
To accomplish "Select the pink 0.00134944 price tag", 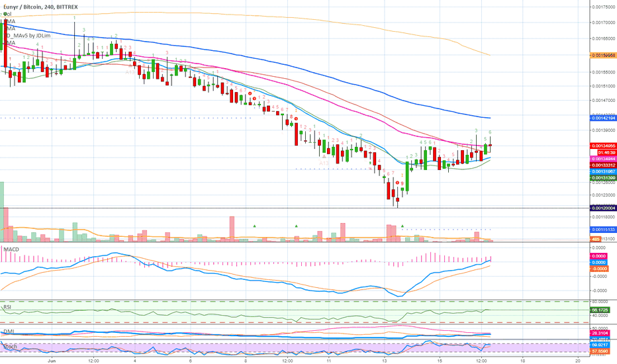I will [x=603, y=159].
